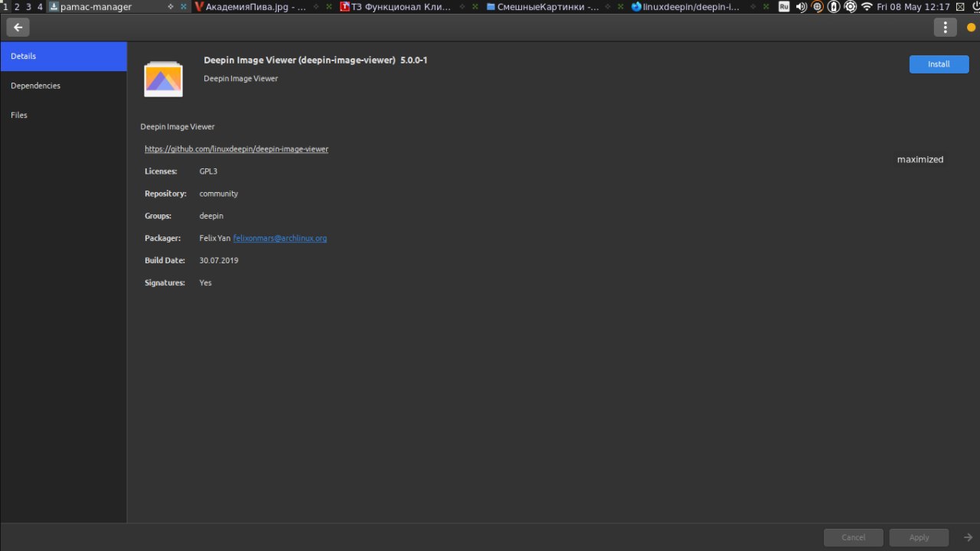Switch the Ru keyboard layout indicator
This screenshot has height=551, width=980.
(784, 7)
